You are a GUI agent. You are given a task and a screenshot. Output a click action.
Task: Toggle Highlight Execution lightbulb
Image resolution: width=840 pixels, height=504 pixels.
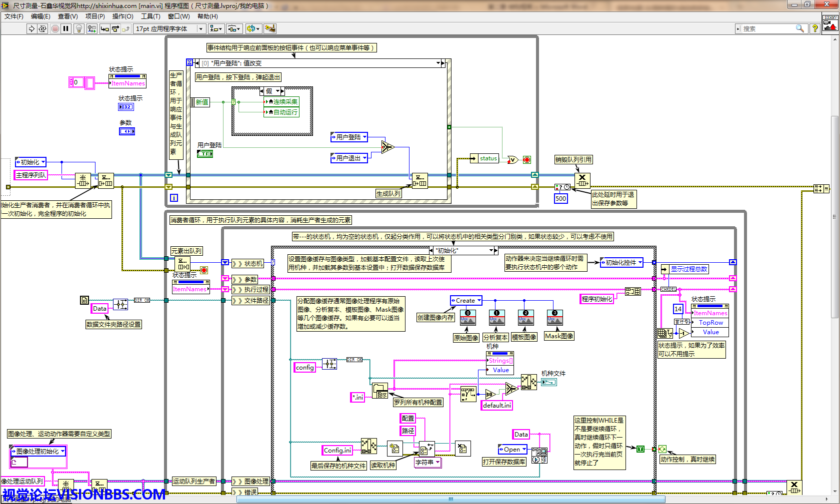(x=78, y=29)
